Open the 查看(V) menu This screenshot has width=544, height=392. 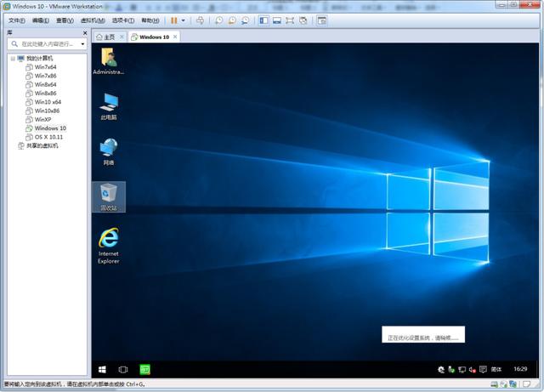click(x=65, y=20)
